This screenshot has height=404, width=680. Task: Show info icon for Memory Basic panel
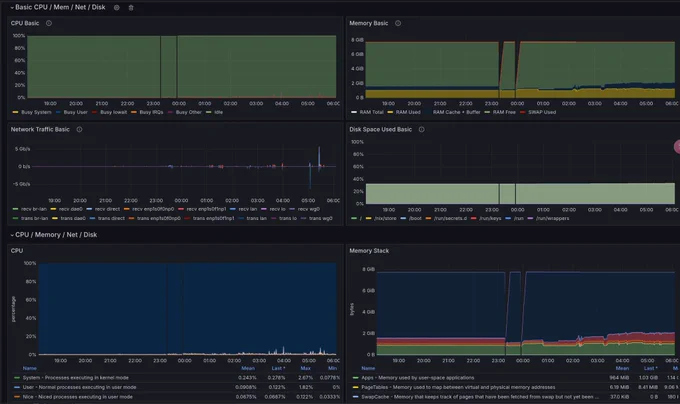pos(398,23)
